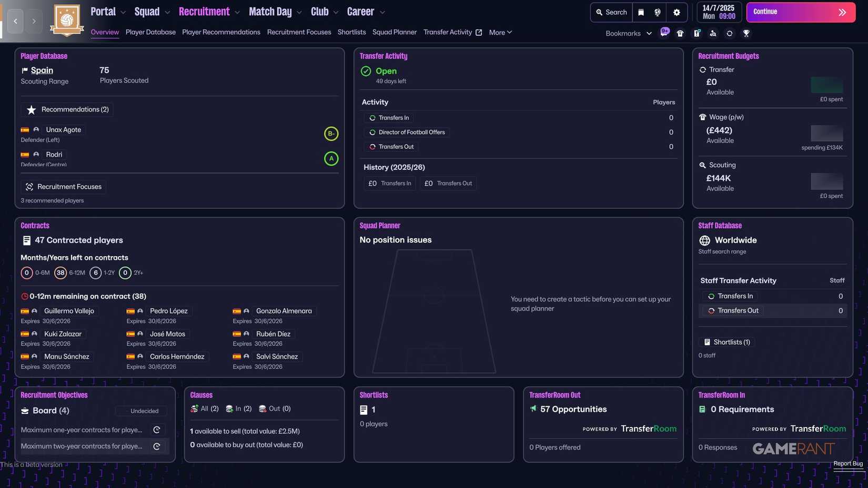868x488 pixels.
Task: Click the trophy icon in shortcut bar
Action: (746, 33)
